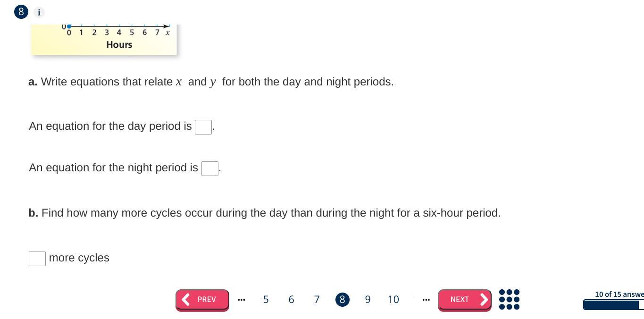This screenshot has height=319, width=644.
Task: Click the right arrow on NEXT button
Action: pyautogui.click(x=484, y=300)
